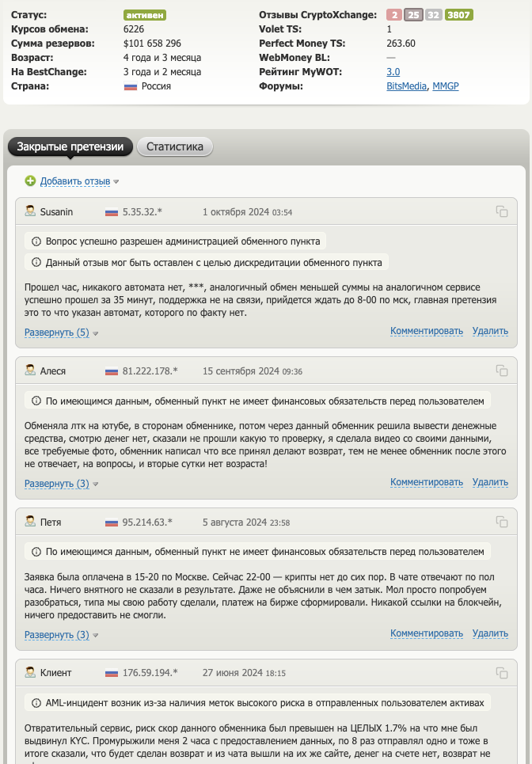
Task: Click the copy icon on Susanin's review
Action: pos(501,211)
